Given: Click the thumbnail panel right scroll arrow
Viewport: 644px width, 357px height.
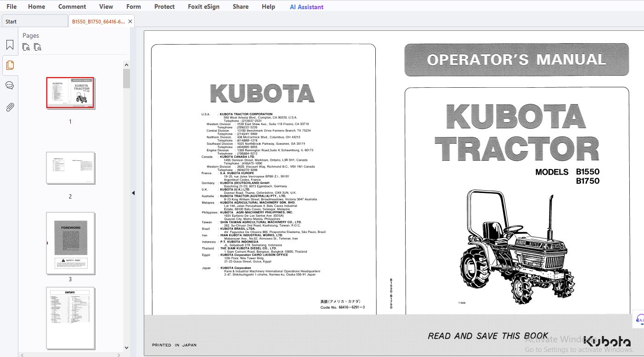Looking at the screenshot, I should pyautogui.click(x=119, y=354).
